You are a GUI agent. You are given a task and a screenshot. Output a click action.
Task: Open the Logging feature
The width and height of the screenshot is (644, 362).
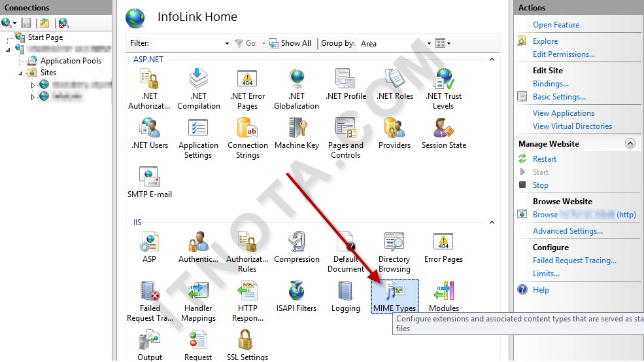click(x=346, y=296)
